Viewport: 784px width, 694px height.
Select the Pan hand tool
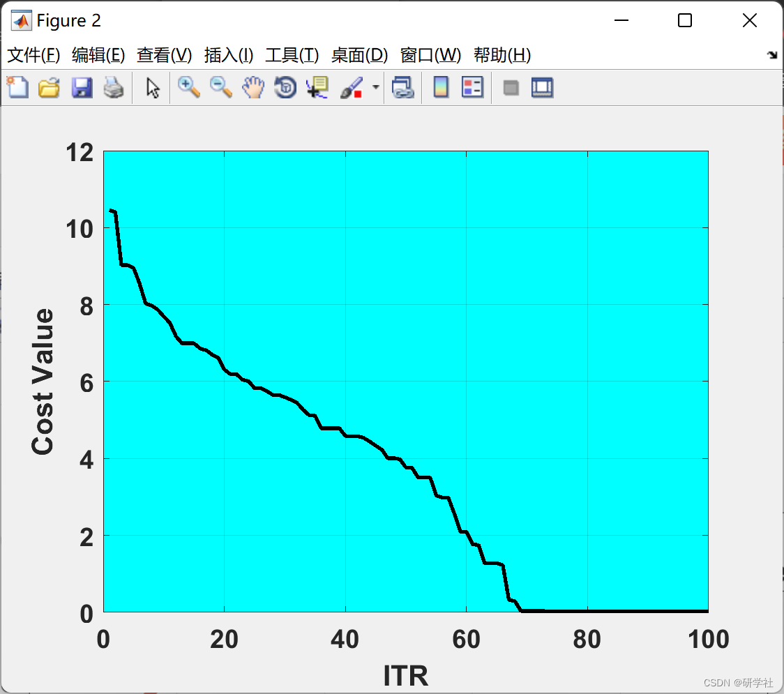click(x=253, y=87)
